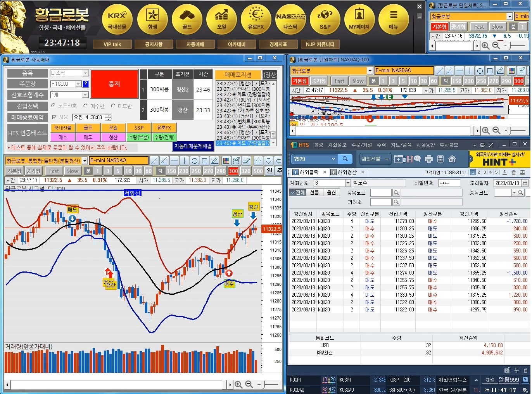
Task: Toggle the 옵션 filter in HTS
Action: 332,192
